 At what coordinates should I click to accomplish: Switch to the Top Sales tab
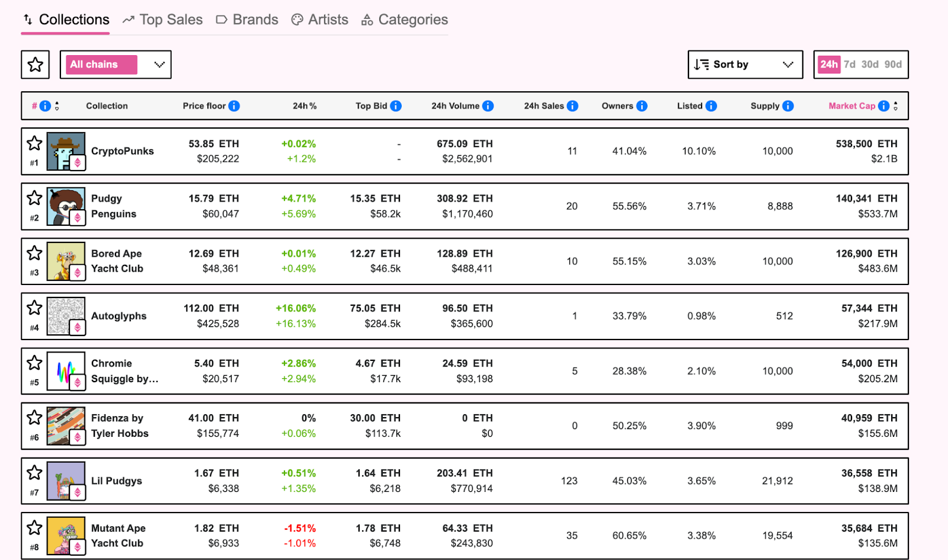[162, 20]
